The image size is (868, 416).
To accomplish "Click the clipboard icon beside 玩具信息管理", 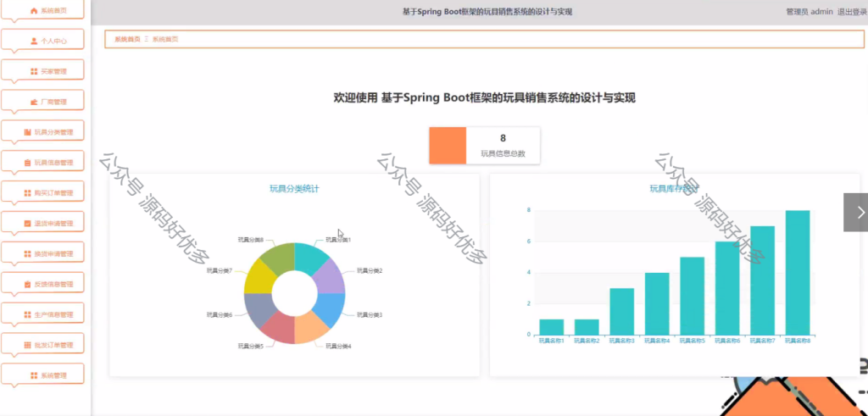I will [x=28, y=163].
